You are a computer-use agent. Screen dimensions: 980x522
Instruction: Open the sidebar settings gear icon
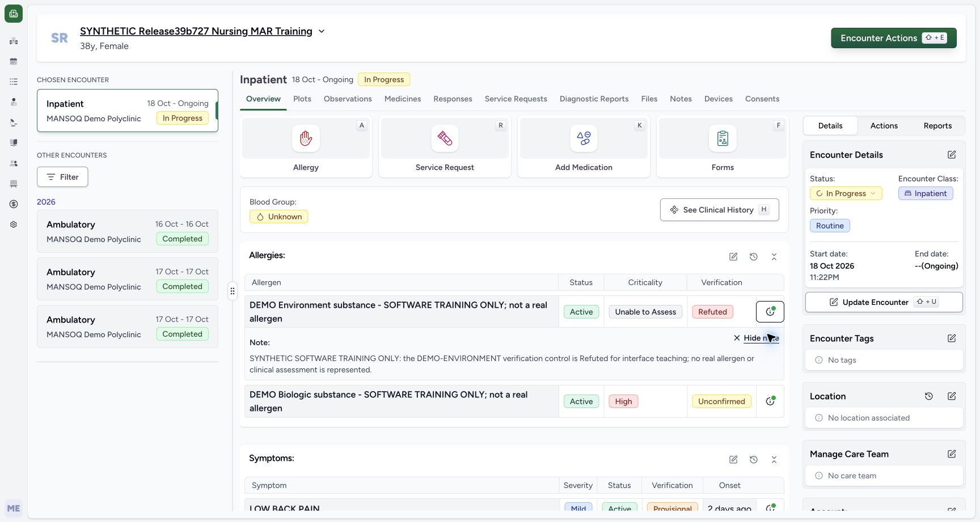coord(14,224)
